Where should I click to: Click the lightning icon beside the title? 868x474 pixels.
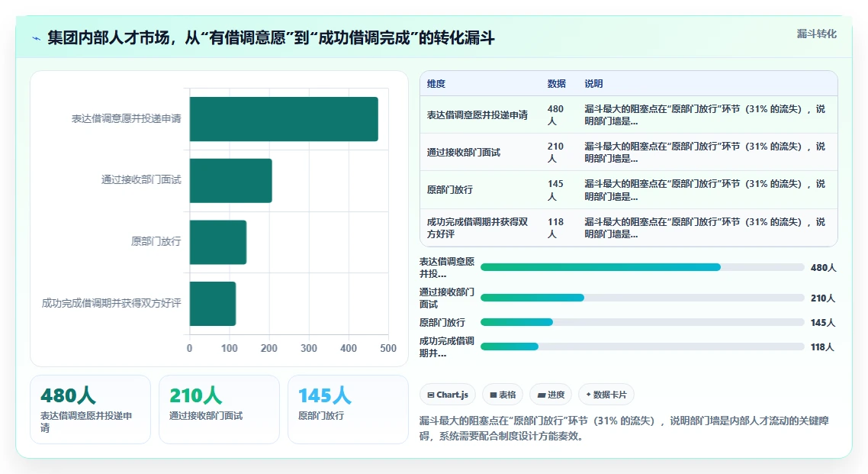click(x=36, y=38)
